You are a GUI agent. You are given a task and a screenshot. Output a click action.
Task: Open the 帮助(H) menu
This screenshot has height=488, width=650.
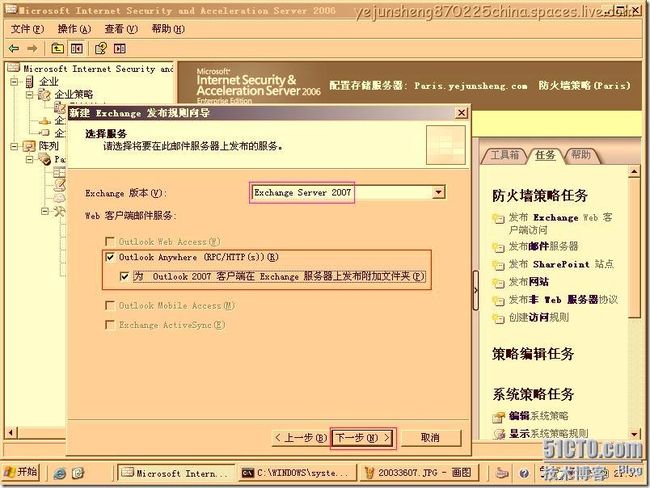[x=168, y=29]
